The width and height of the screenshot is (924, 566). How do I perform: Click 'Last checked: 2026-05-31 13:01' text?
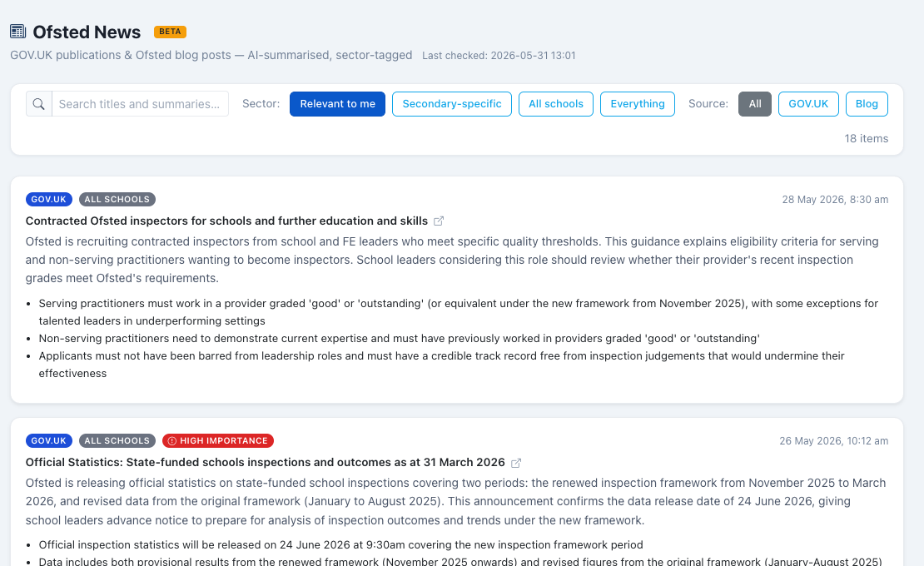coord(499,56)
